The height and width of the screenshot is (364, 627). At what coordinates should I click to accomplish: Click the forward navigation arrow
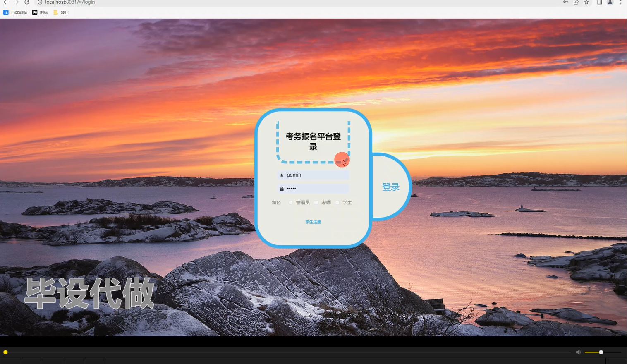(x=16, y=2)
